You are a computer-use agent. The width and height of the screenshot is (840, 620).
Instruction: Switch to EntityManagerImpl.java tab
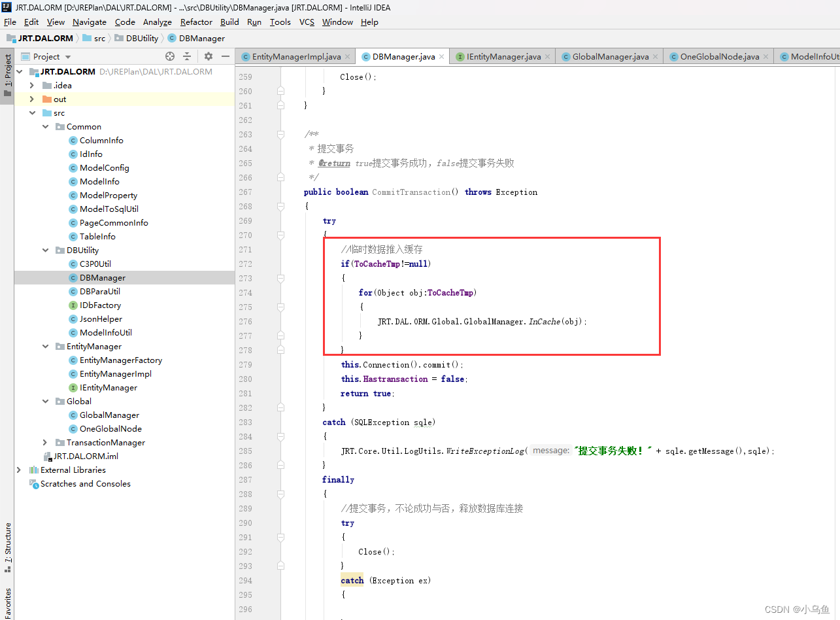click(x=296, y=56)
